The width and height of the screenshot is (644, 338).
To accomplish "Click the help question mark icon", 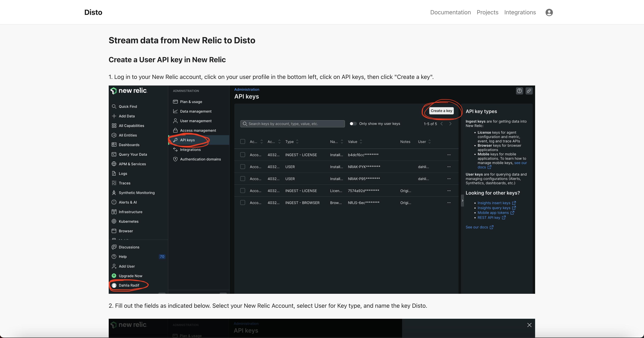I will click(519, 91).
